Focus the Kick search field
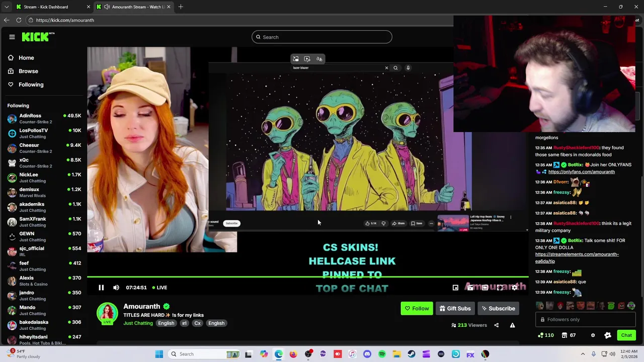 [x=322, y=37]
